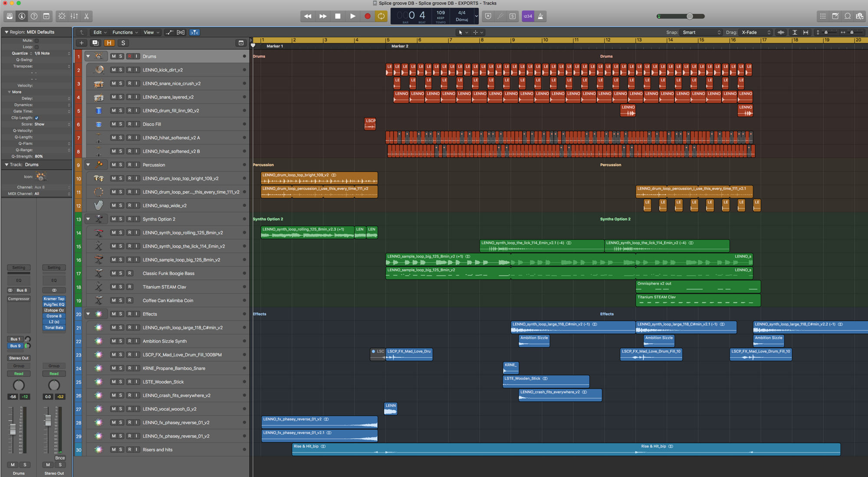Open the Scissors editors button
868x477 pixels.
tap(86, 16)
